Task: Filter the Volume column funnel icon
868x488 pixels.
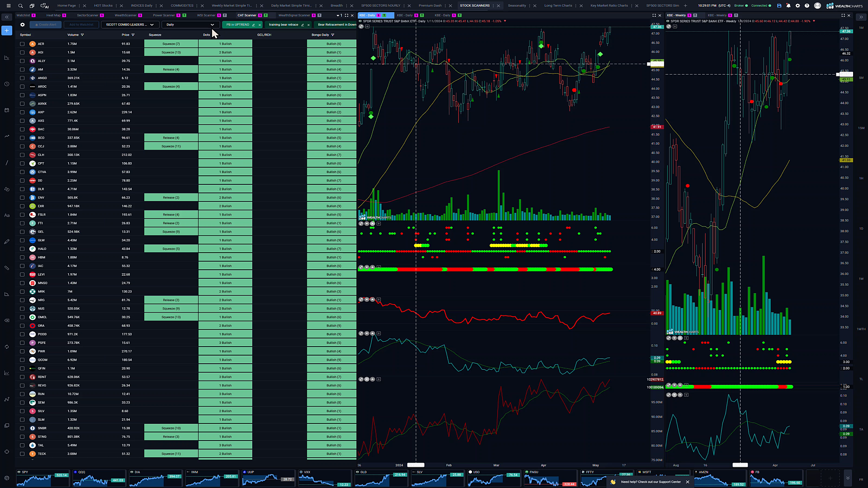Action: click(82, 35)
